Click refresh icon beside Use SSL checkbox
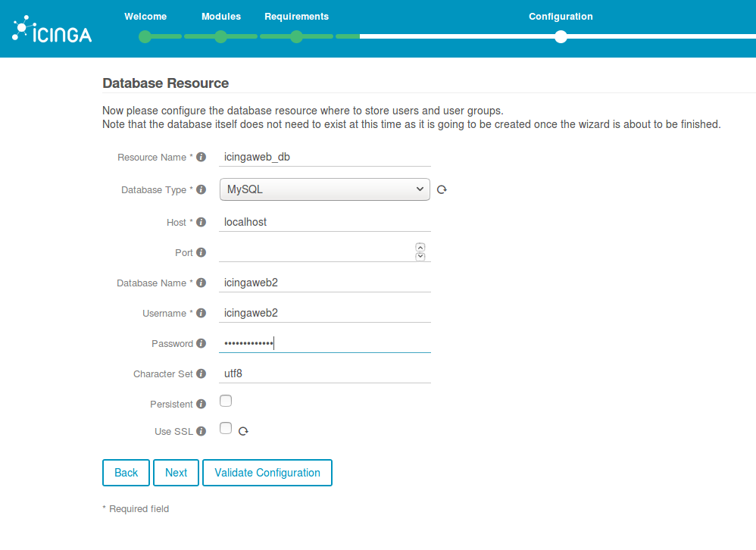This screenshot has width=756, height=550. [243, 431]
